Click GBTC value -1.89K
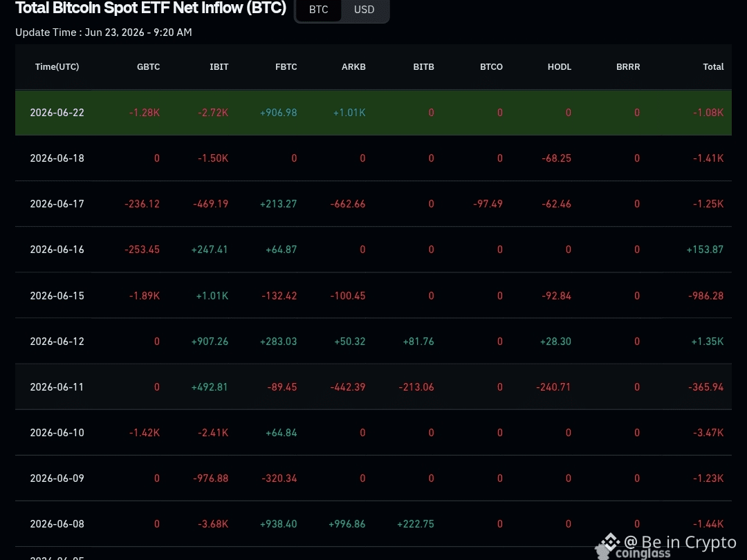 (x=145, y=296)
